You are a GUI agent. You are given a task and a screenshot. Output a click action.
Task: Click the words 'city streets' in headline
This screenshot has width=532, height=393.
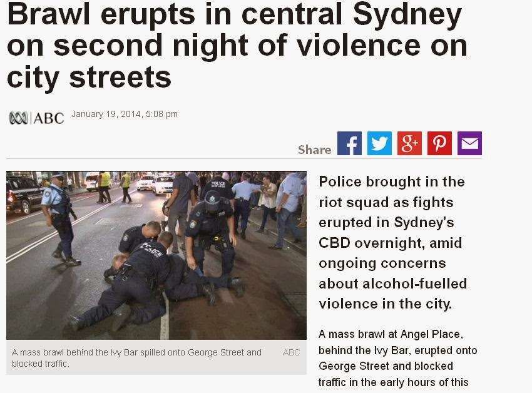pyautogui.click(x=89, y=78)
